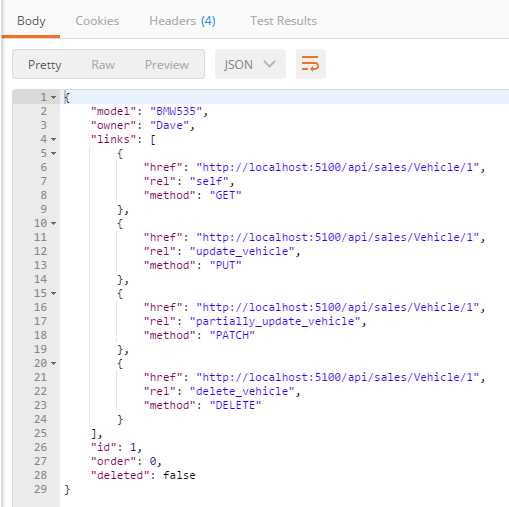509x507 pixels.
Task: Collapse the self link object at line 5
Action: point(53,153)
